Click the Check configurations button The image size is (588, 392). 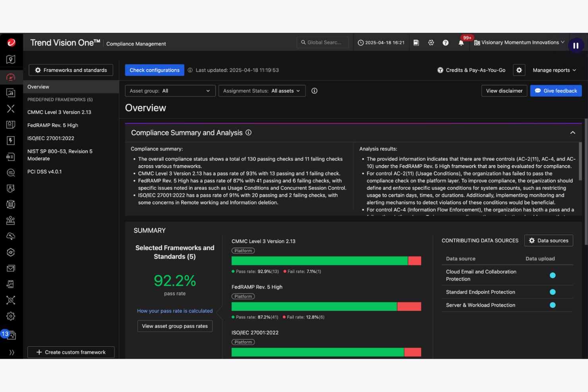coord(155,70)
